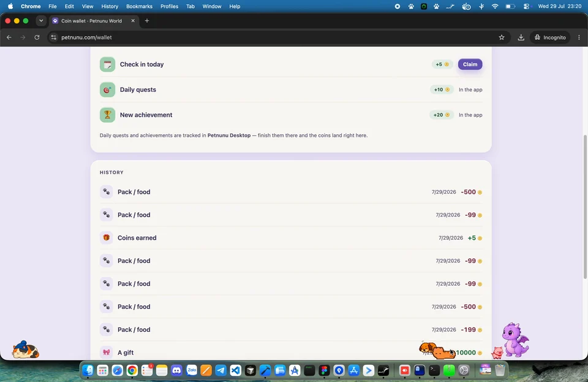This screenshot has width=588, height=382.
Task: Click the paw icon in the -199 Pack / food row
Action: click(x=107, y=329)
